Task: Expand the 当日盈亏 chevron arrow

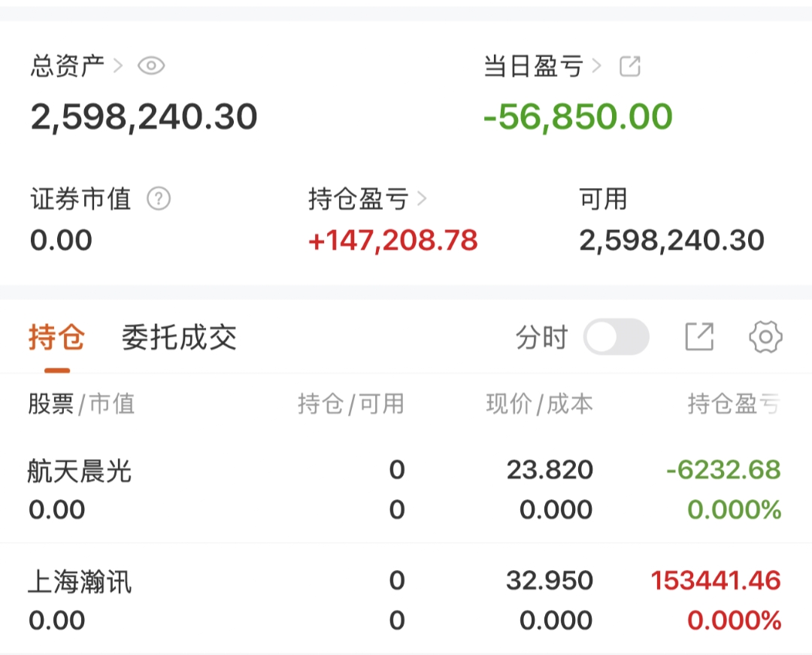Action: click(597, 66)
